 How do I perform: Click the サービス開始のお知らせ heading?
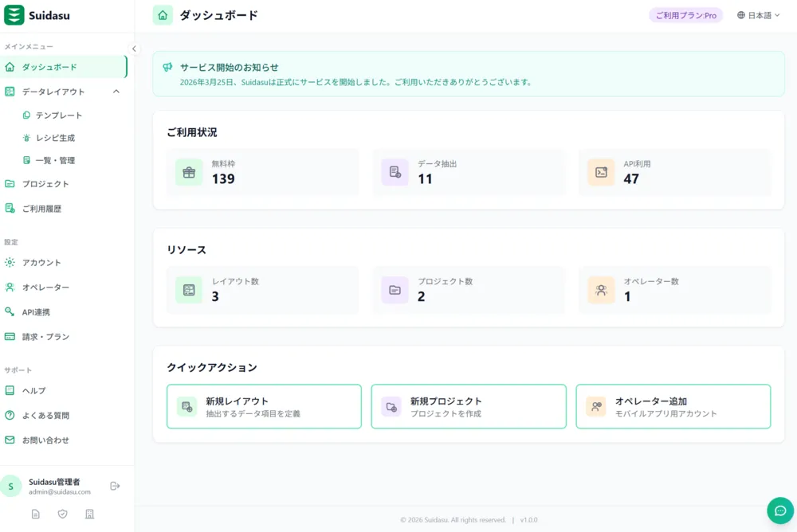(230, 67)
